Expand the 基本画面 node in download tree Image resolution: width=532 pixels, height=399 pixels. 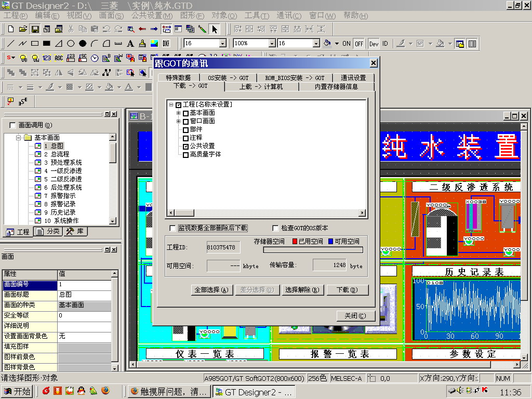tap(179, 113)
